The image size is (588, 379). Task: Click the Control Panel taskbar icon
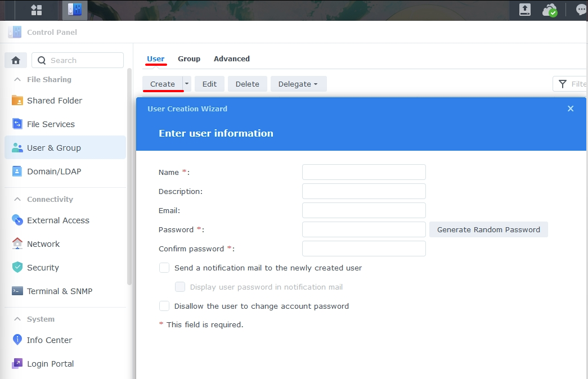[74, 10]
